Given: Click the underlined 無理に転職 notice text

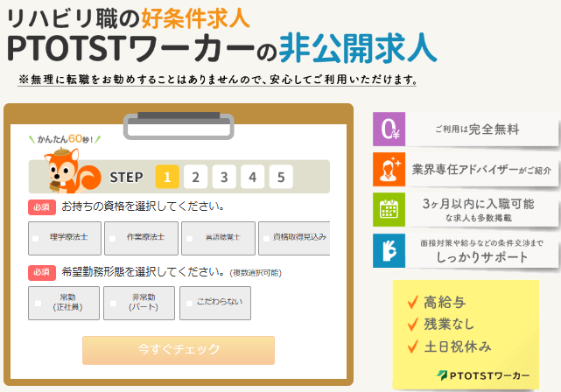Looking at the screenshot, I should (x=218, y=80).
